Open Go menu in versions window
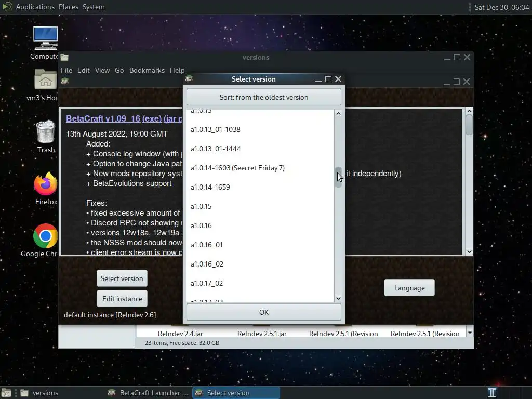The width and height of the screenshot is (532, 399). (119, 70)
